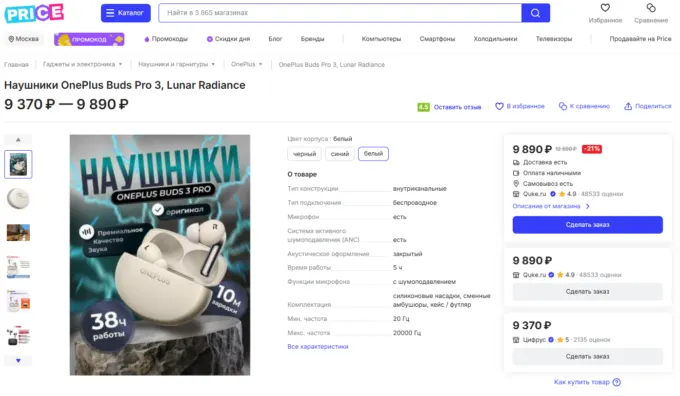Select fourth thumbnail image

pos(18,267)
